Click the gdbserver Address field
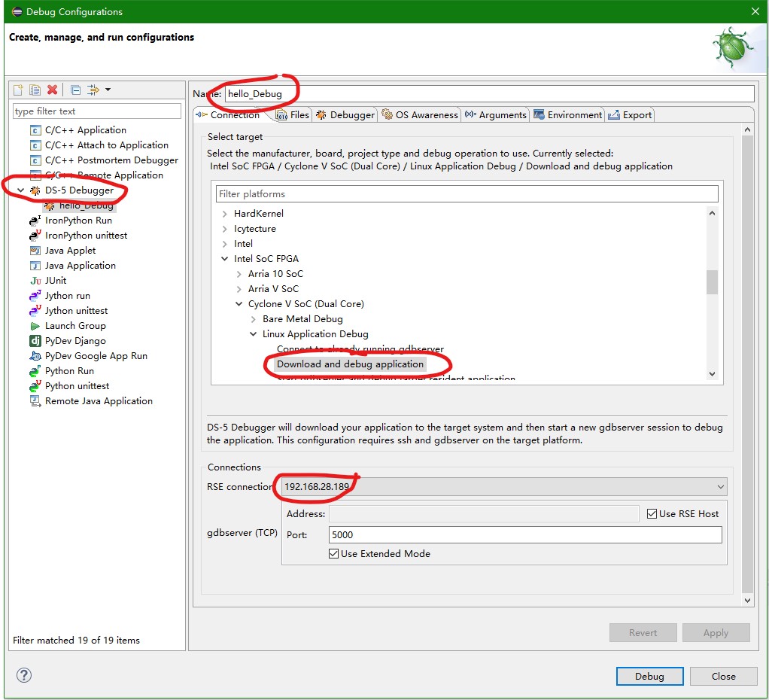 (x=484, y=513)
